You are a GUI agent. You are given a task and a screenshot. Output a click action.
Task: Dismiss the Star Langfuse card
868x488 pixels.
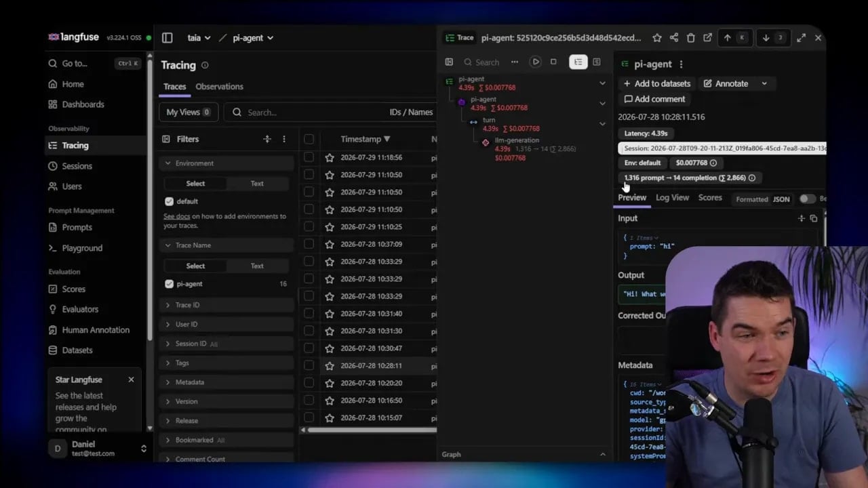click(132, 380)
